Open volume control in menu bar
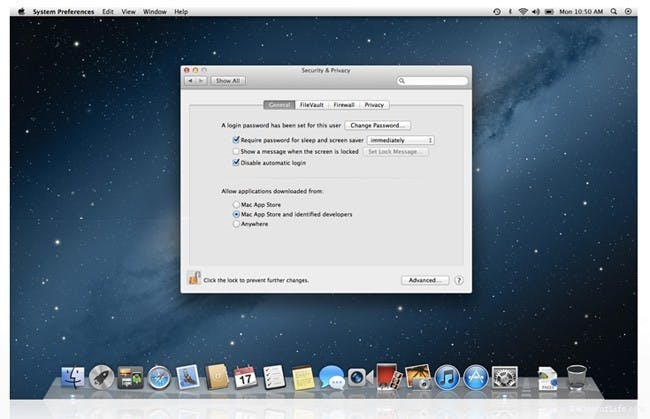Viewport: 650px width, 419px height. (x=536, y=12)
